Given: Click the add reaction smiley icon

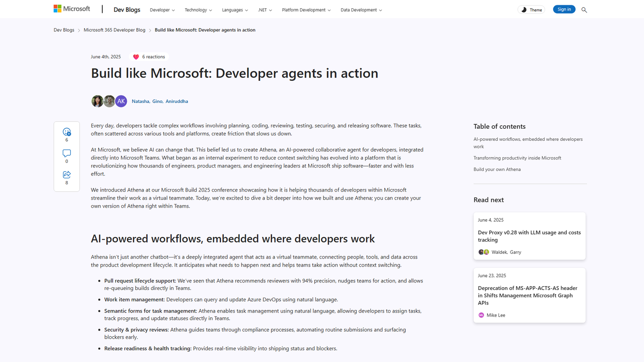Looking at the screenshot, I should (67, 132).
